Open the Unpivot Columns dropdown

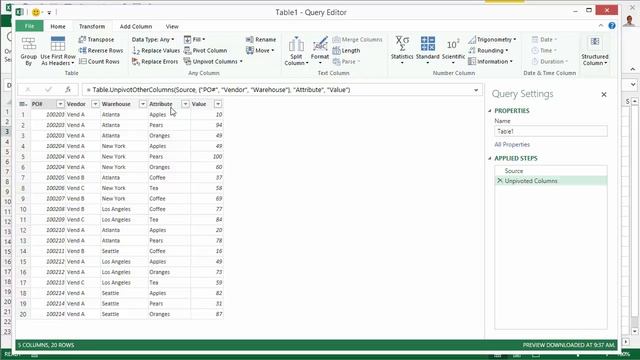point(213,62)
